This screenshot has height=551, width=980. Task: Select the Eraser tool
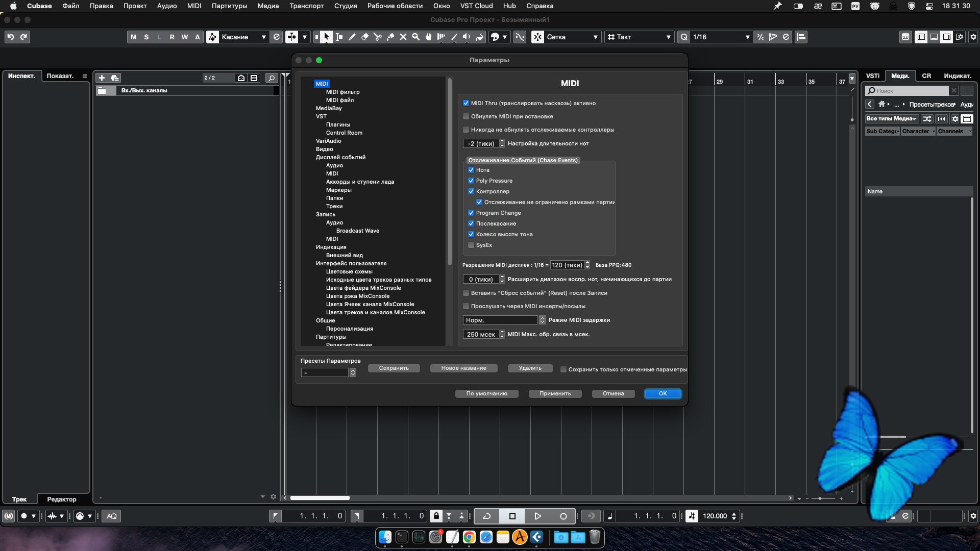(x=364, y=37)
